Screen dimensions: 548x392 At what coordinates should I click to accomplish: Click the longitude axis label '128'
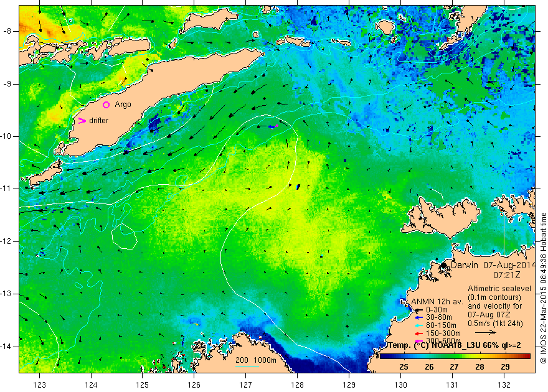(x=298, y=385)
